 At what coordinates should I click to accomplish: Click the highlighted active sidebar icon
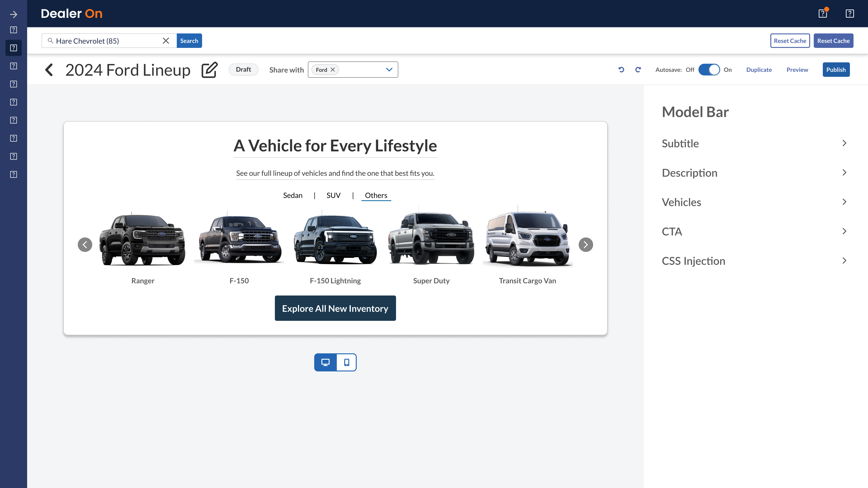(x=14, y=48)
